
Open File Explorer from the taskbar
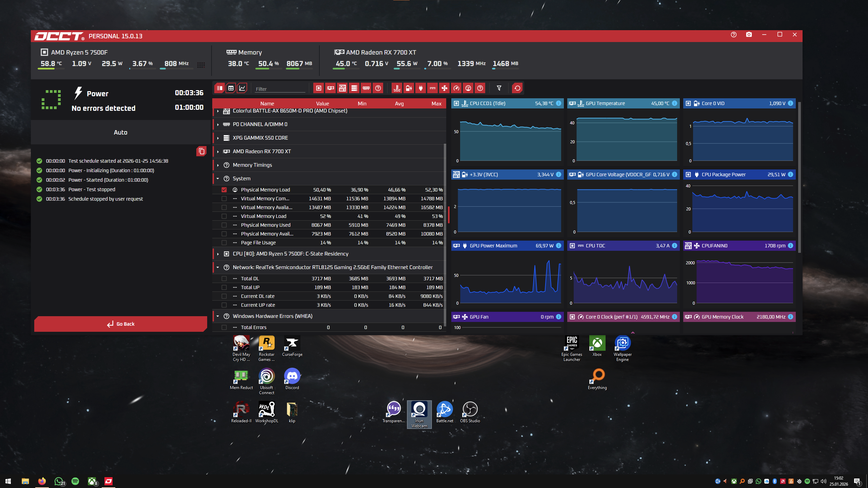click(x=25, y=481)
